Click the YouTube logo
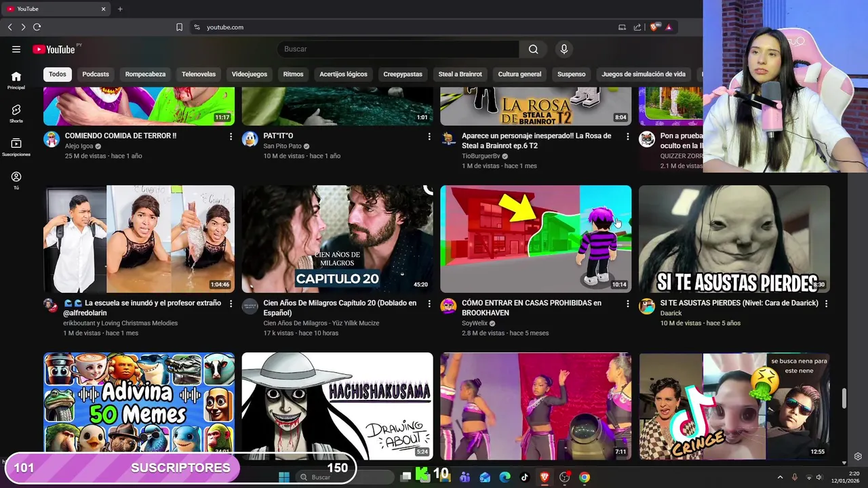 pyautogui.click(x=54, y=49)
